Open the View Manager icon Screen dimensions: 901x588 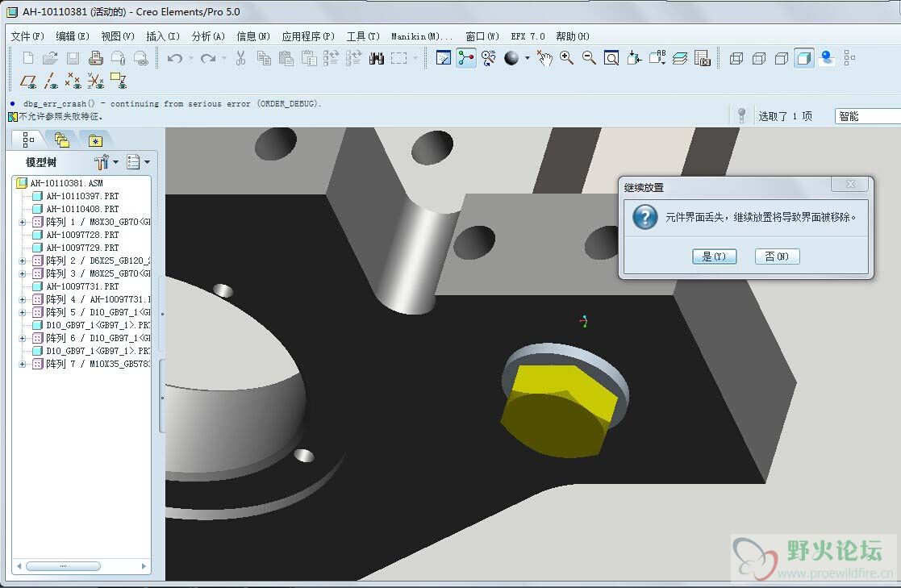(x=703, y=58)
